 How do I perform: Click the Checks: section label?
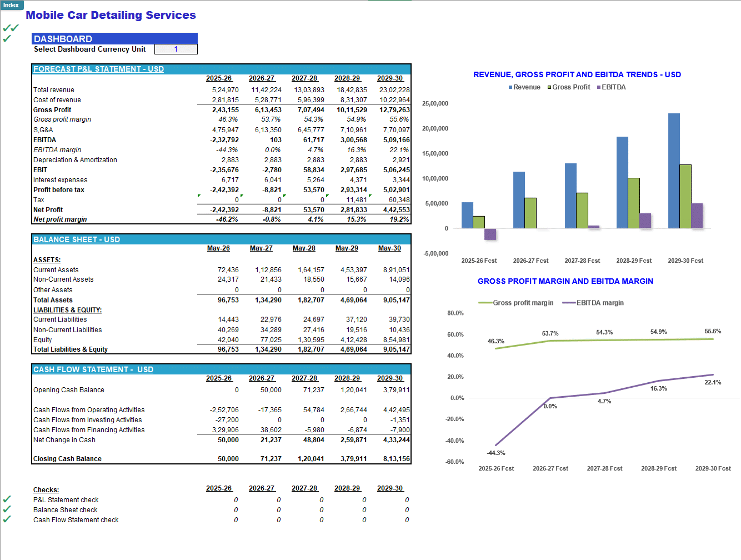point(46,489)
